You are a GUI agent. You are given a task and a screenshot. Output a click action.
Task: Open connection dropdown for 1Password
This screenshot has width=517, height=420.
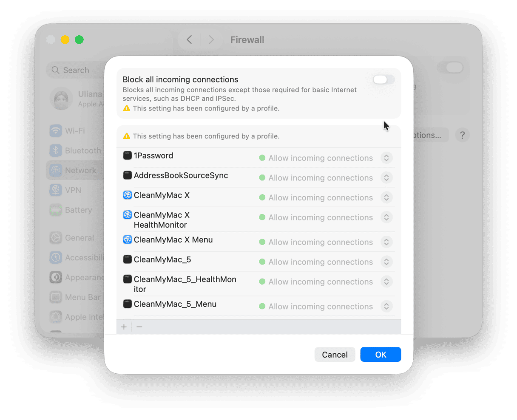coord(386,158)
